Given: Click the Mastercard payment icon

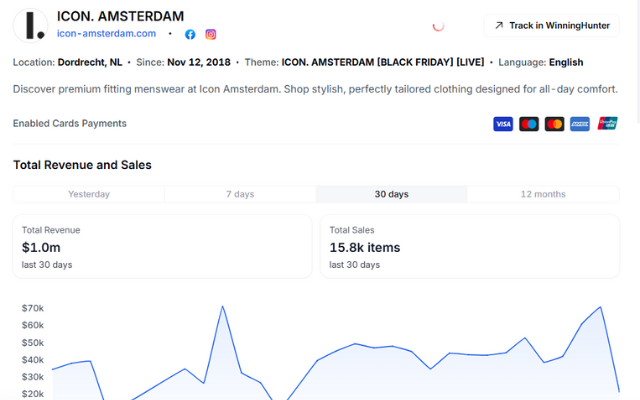Looking at the screenshot, I should (x=554, y=124).
